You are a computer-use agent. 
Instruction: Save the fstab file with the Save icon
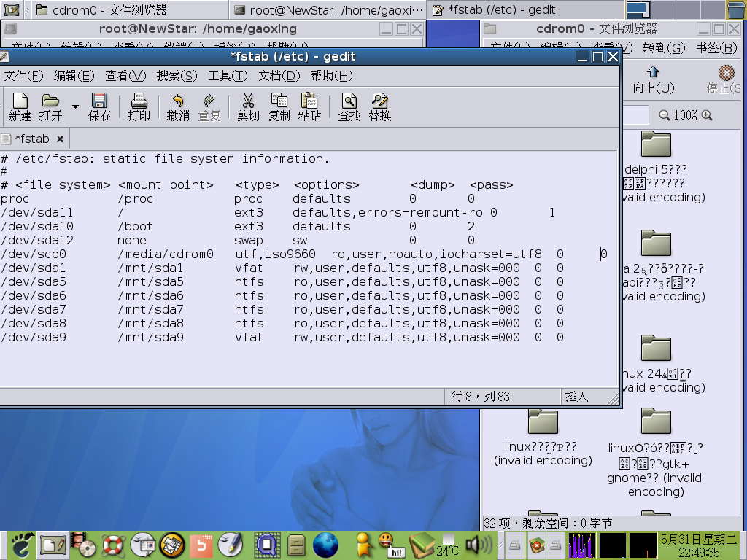99,106
